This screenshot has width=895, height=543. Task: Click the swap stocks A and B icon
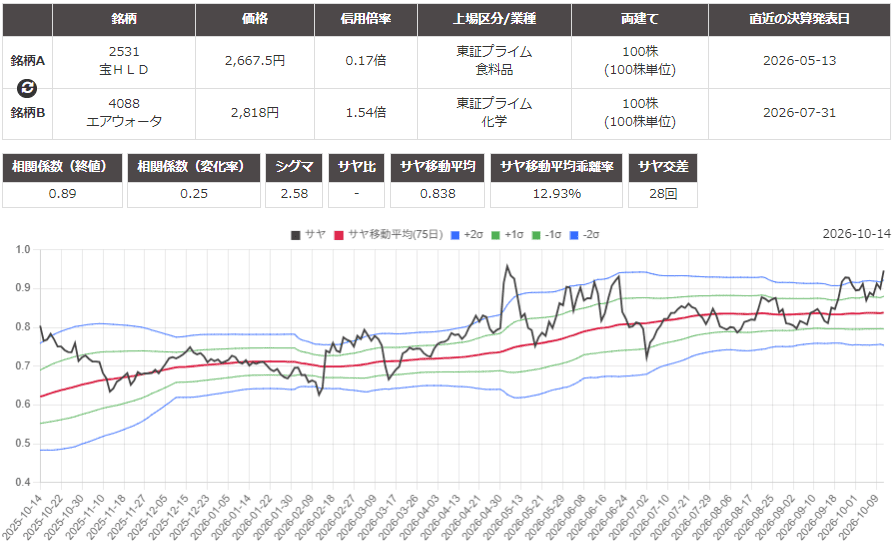pos(27,88)
